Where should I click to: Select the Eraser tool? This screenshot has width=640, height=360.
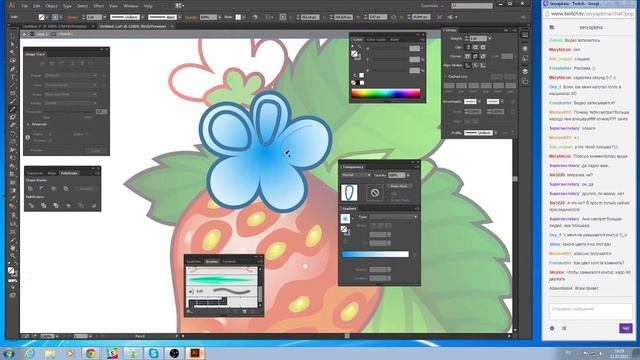[12, 125]
